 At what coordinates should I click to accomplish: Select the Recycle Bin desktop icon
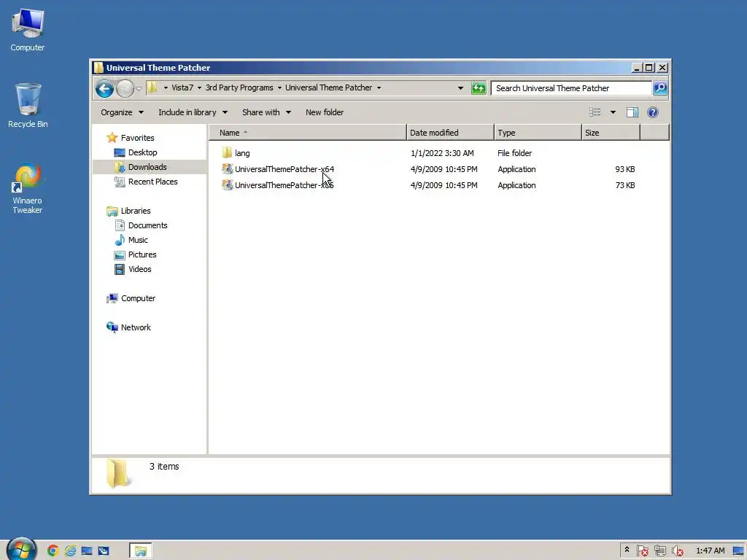pyautogui.click(x=28, y=106)
